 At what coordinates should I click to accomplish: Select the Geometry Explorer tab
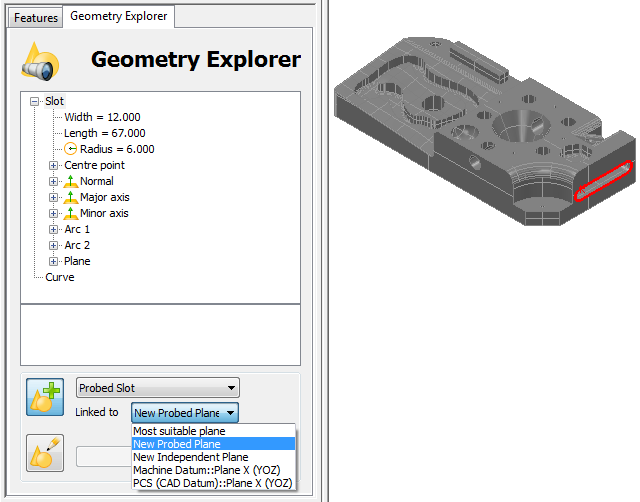tap(118, 16)
